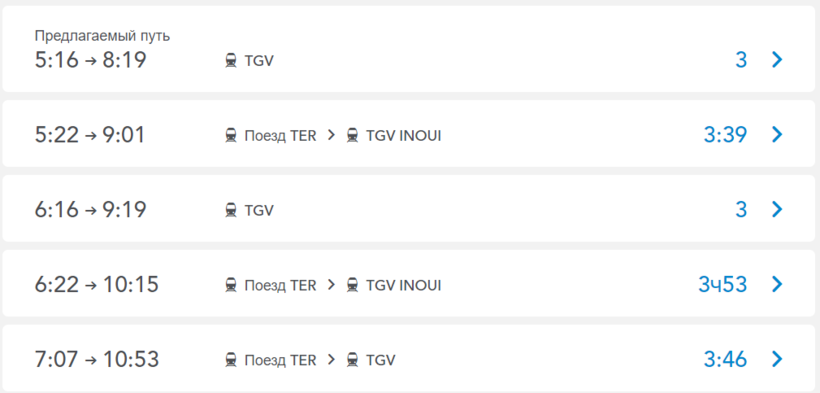Click the separator arrow between Поезд TER and TGV INOUI at 5:22
The height and width of the screenshot is (393, 820).
(x=331, y=136)
